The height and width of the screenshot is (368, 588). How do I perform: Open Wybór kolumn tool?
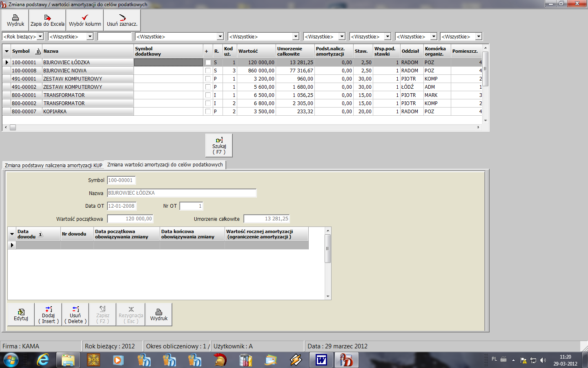[x=85, y=20]
